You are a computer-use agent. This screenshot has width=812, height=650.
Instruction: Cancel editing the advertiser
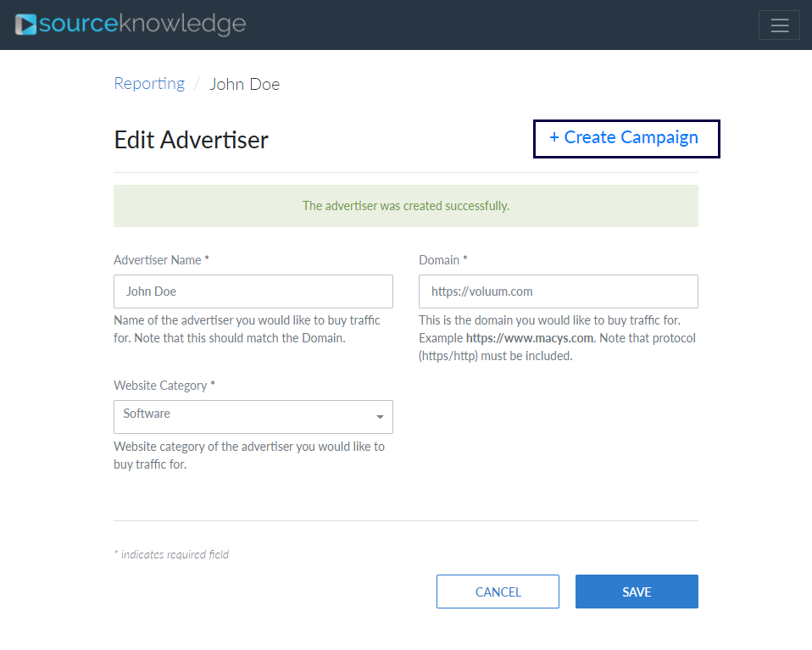pos(498,591)
